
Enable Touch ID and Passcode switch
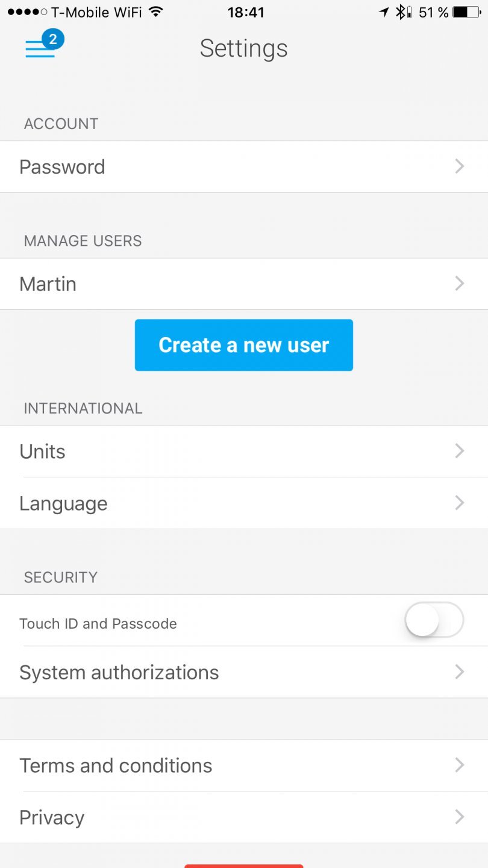(x=434, y=620)
